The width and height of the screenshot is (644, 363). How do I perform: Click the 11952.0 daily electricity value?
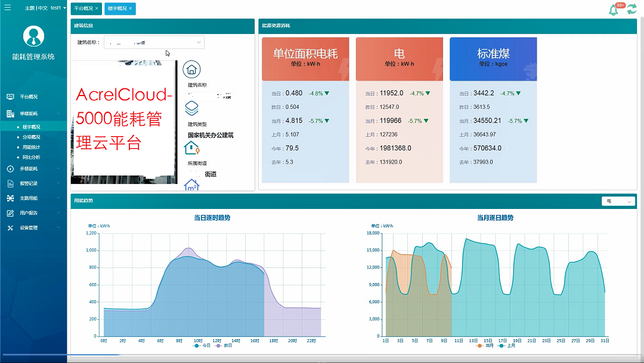coord(391,93)
